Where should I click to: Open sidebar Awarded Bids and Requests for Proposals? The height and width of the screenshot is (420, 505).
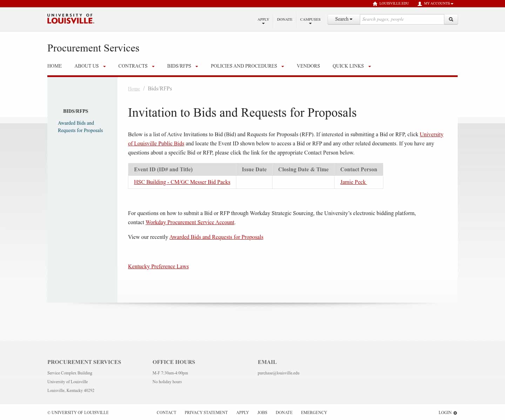tap(80, 127)
